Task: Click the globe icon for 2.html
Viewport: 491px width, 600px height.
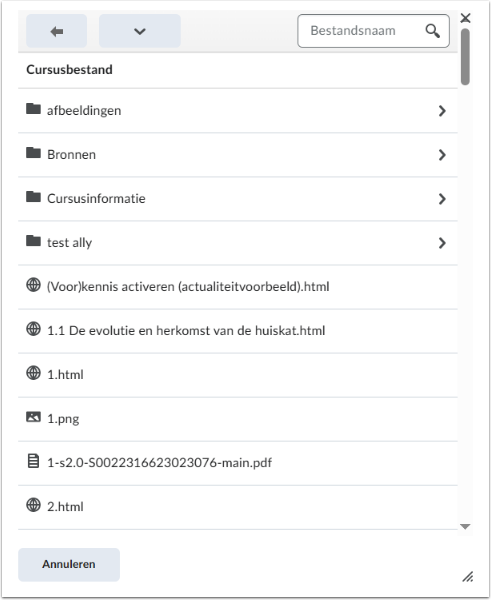Action: click(x=33, y=505)
